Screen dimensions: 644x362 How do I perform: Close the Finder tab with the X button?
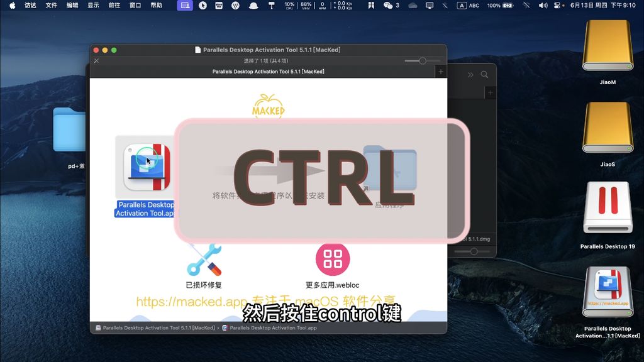click(96, 61)
